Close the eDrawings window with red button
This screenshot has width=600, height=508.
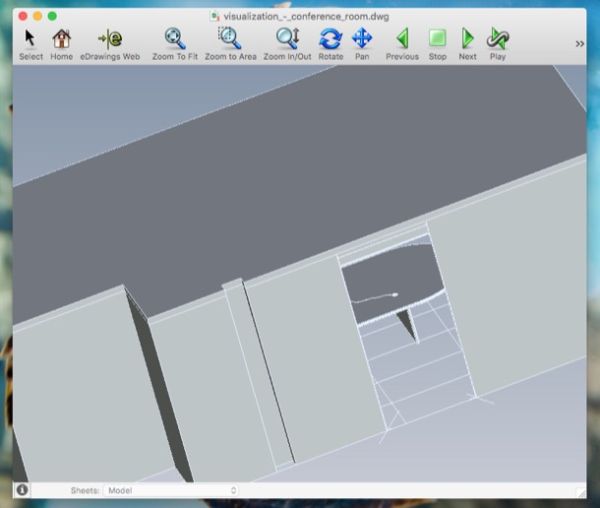pos(21,17)
